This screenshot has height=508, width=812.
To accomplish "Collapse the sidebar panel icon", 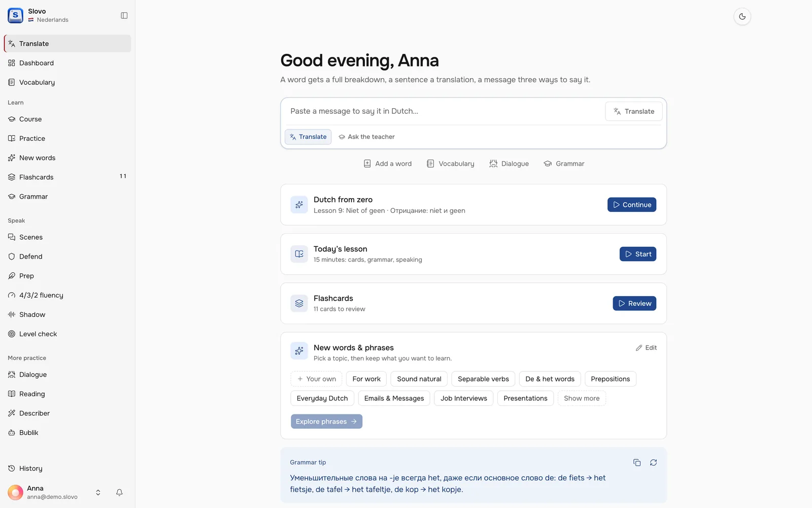I will point(124,16).
